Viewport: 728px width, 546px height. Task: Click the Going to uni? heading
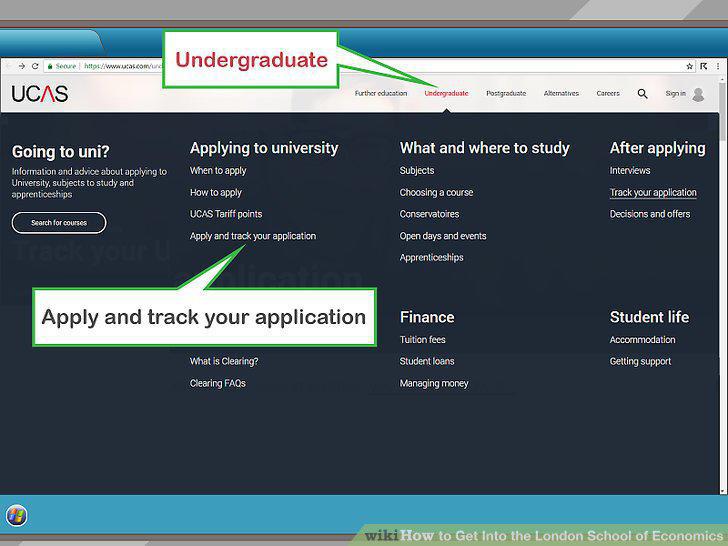pyautogui.click(x=60, y=152)
